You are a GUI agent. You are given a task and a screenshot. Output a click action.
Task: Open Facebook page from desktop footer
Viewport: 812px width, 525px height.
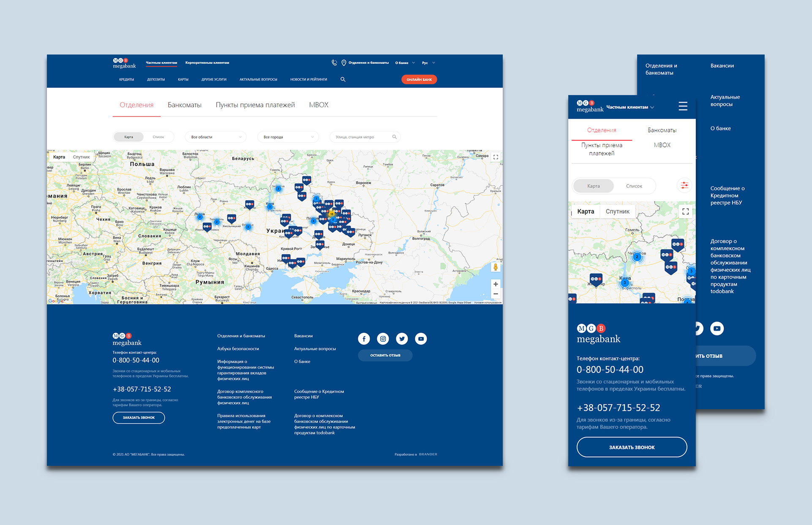[364, 339]
